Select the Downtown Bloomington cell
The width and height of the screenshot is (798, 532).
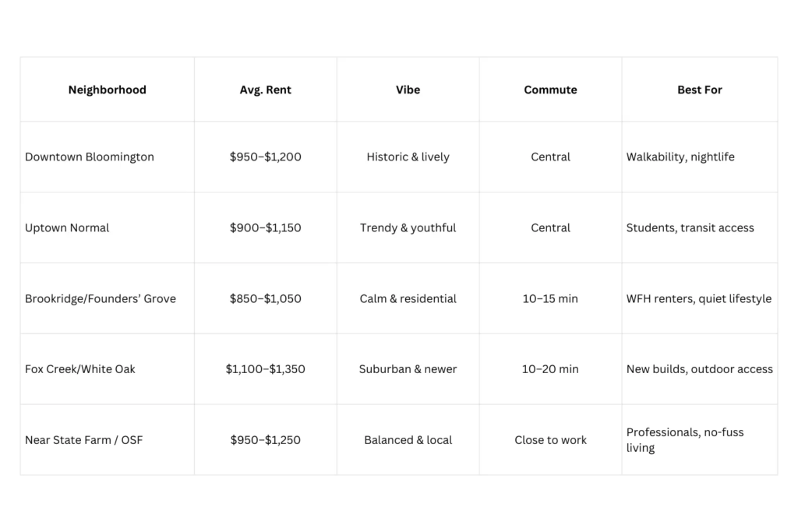point(90,157)
